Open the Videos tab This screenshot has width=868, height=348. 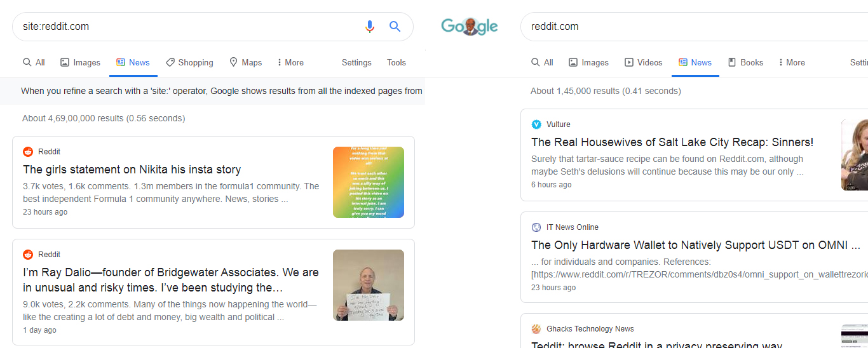643,62
